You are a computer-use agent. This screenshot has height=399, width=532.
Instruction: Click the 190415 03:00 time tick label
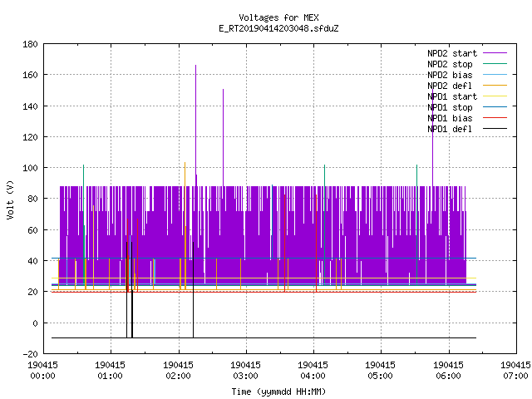246,371
